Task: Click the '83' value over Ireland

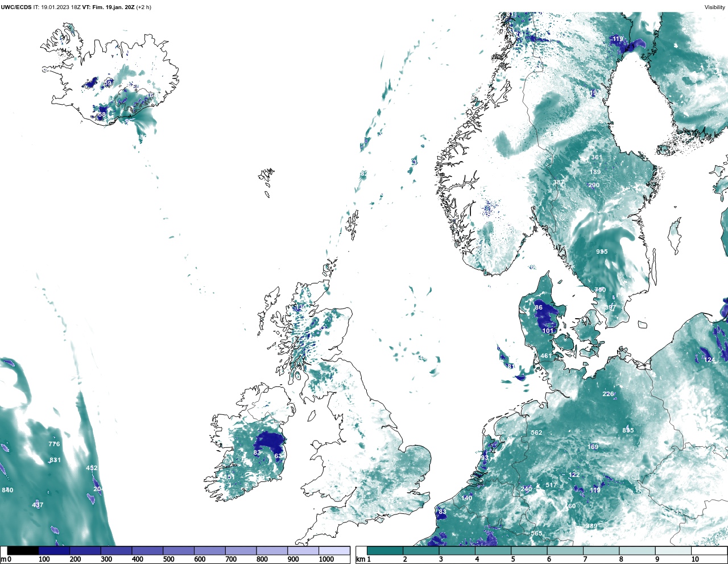Action: tap(257, 453)
